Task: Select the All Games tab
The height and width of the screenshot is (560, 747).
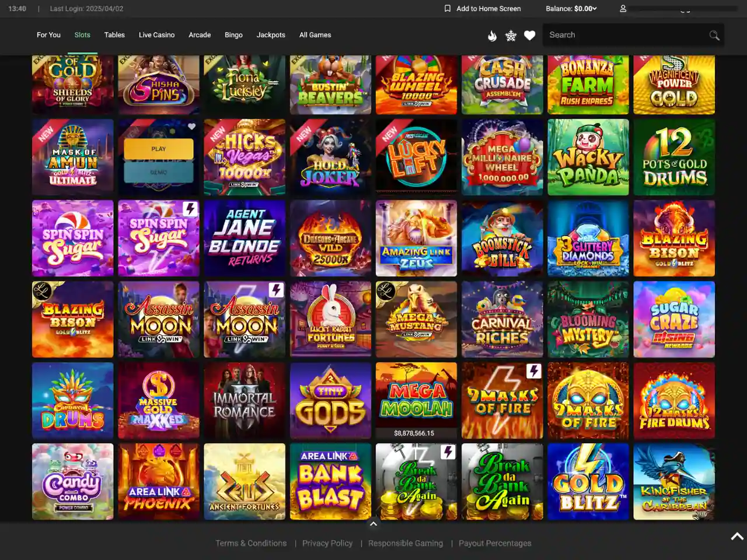Action: point(315,35)
